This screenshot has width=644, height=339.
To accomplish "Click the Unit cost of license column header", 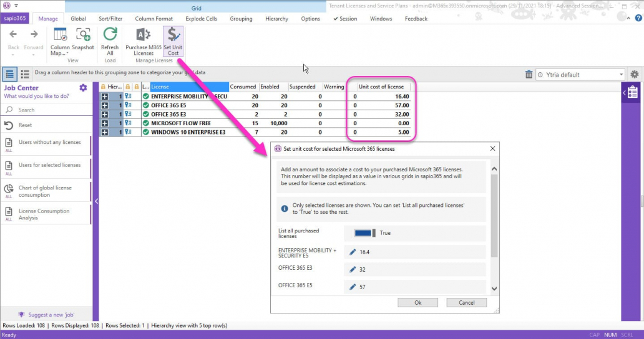I will coord(381,87).
